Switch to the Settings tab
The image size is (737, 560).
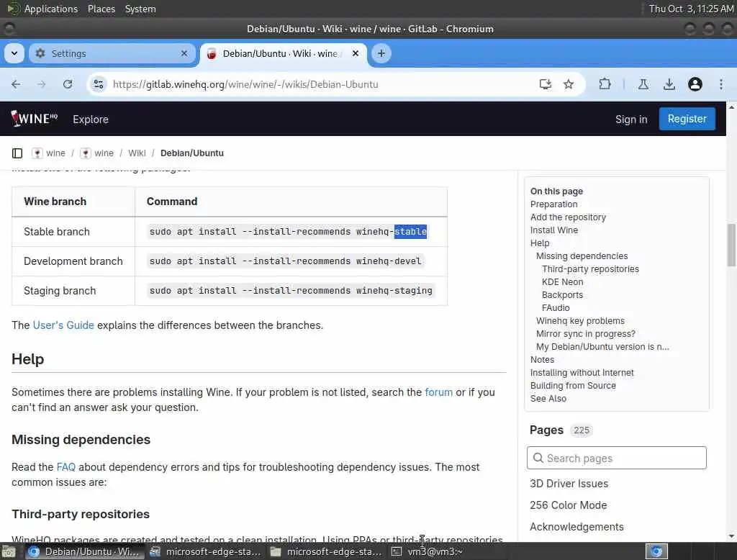tap(112, 53)
